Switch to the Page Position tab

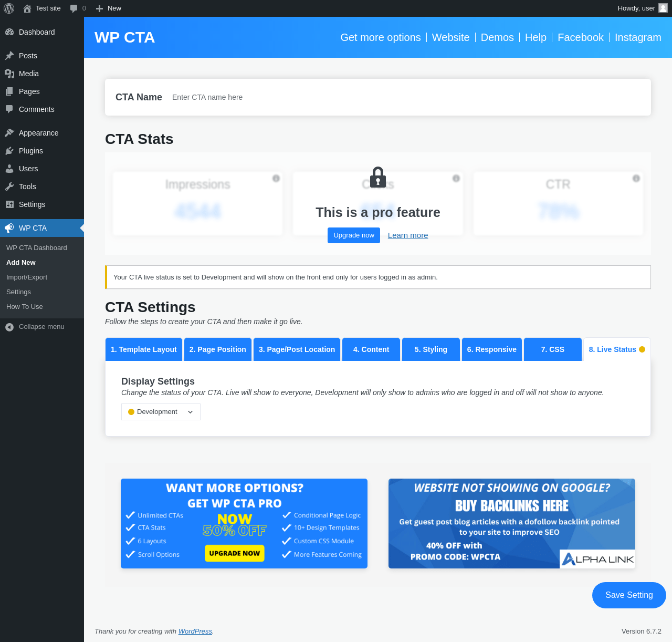click(x=218, y=349)
